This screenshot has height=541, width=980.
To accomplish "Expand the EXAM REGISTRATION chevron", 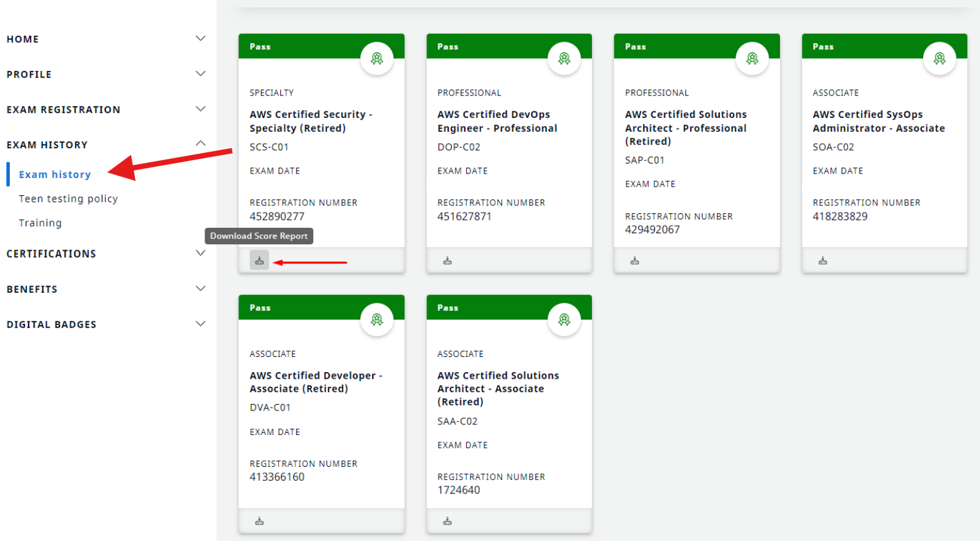I will (x=201, y=109).
